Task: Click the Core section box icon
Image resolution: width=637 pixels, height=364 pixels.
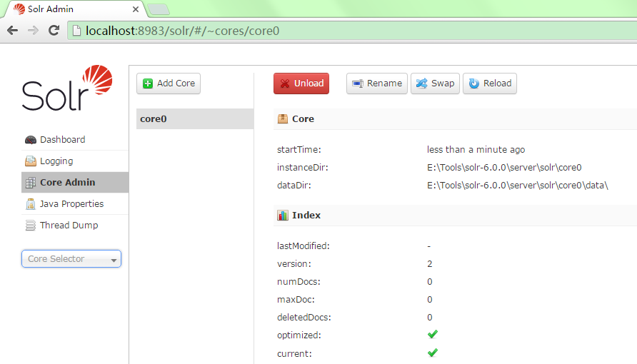Action: point(282,119)
